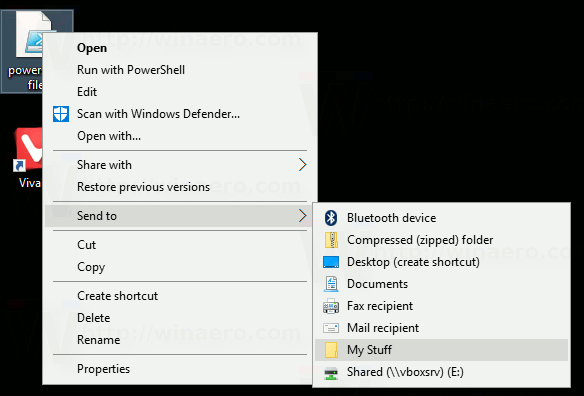This screenshot has width=584, height=396.
Task: Click the Shared vboxsrv network drive icon
Action: point(331,372)
